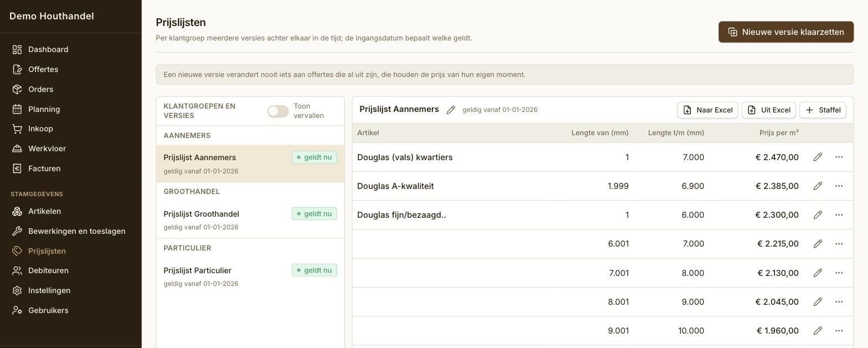Export the price list with Naar Excel

[x=707, y=110]
